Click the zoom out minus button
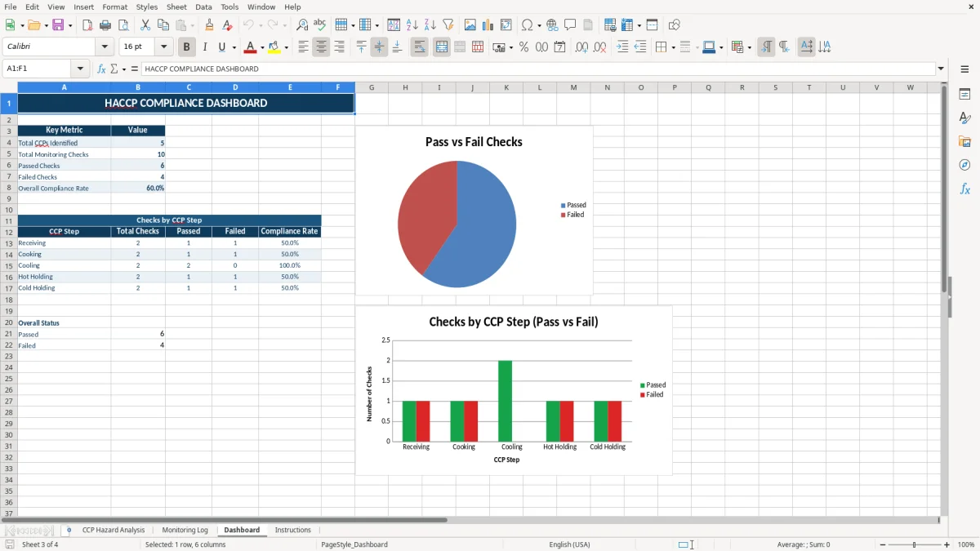The width and height of the screenshot is (980, 551). 882,544
